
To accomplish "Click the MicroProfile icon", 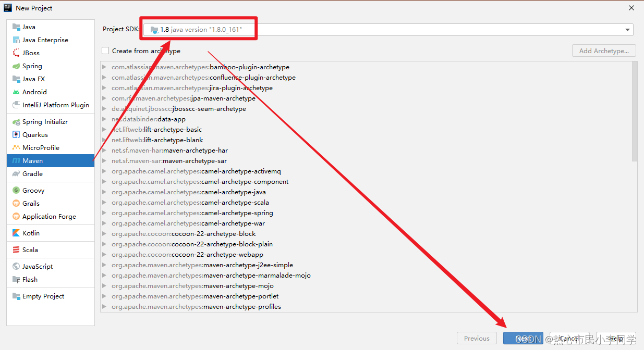I will coord(16,147).
